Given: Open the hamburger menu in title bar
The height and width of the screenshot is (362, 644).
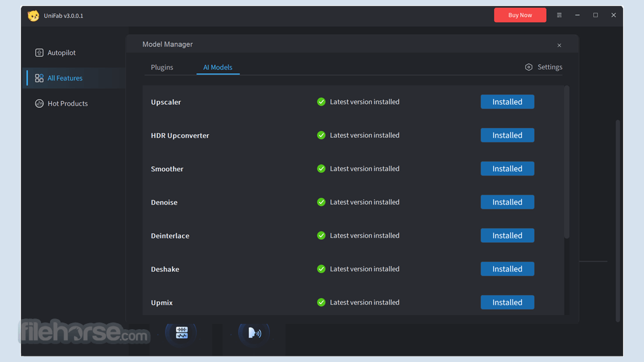Looking at the screenshot, I should click(559, 15).
